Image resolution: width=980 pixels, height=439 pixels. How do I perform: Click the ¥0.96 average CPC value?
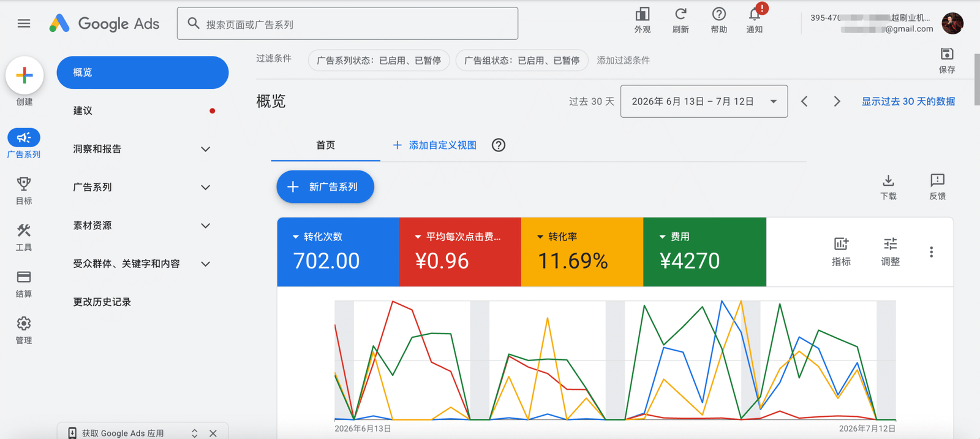(442, 261)
